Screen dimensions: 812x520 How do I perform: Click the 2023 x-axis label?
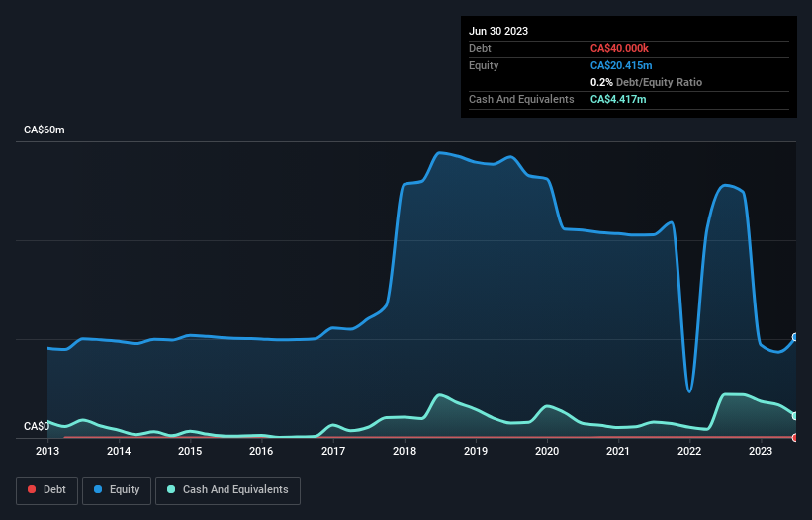point(761,451)
